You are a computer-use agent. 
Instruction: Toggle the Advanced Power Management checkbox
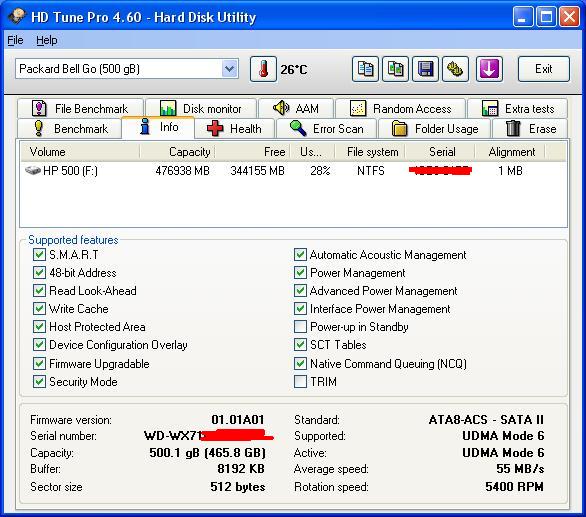300,290
